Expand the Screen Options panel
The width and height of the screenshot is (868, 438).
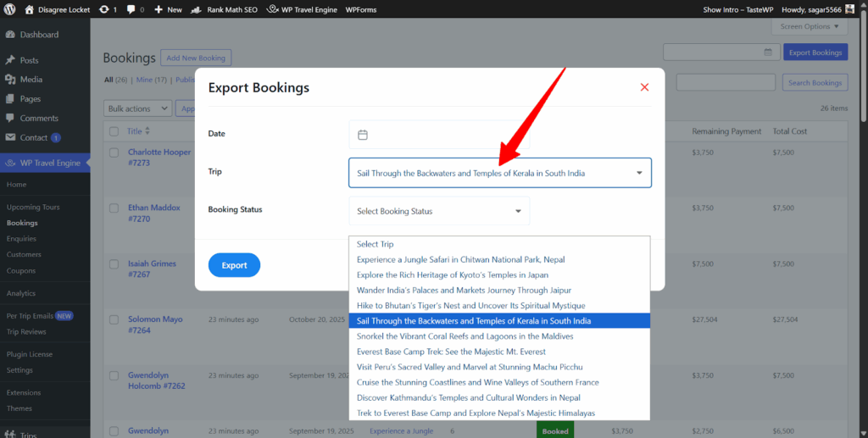click(810, 26)
